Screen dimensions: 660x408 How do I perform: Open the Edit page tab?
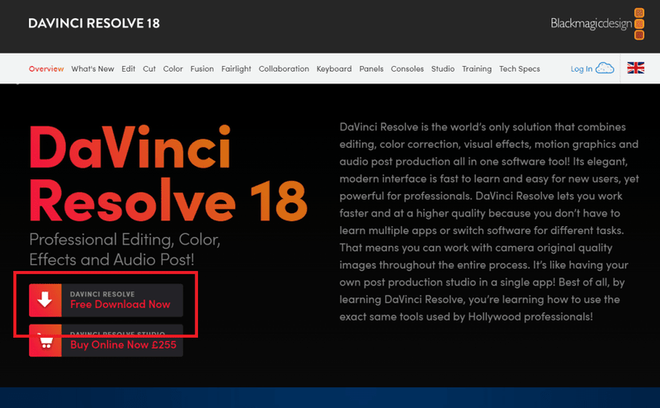click(128, 69)
